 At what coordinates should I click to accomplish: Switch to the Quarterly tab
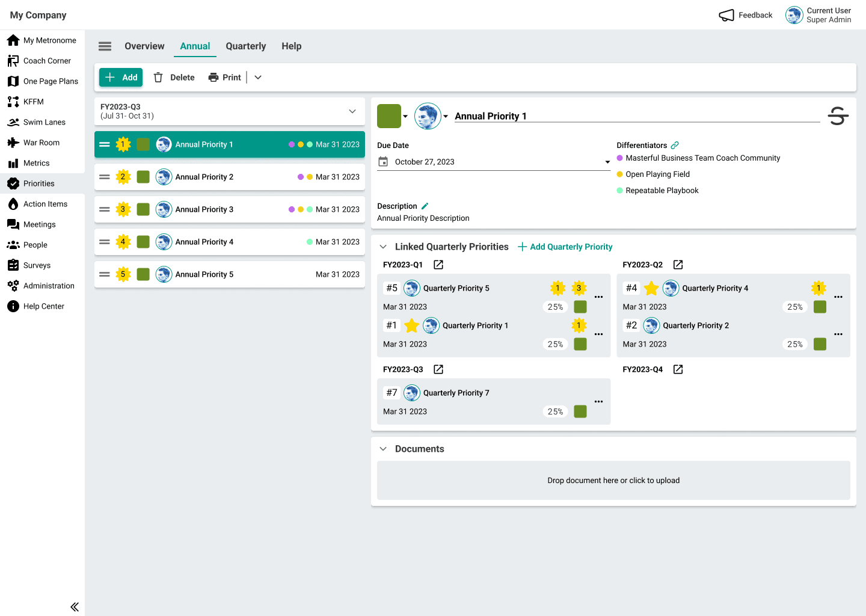pyautogui.click(x=246, y=46)
